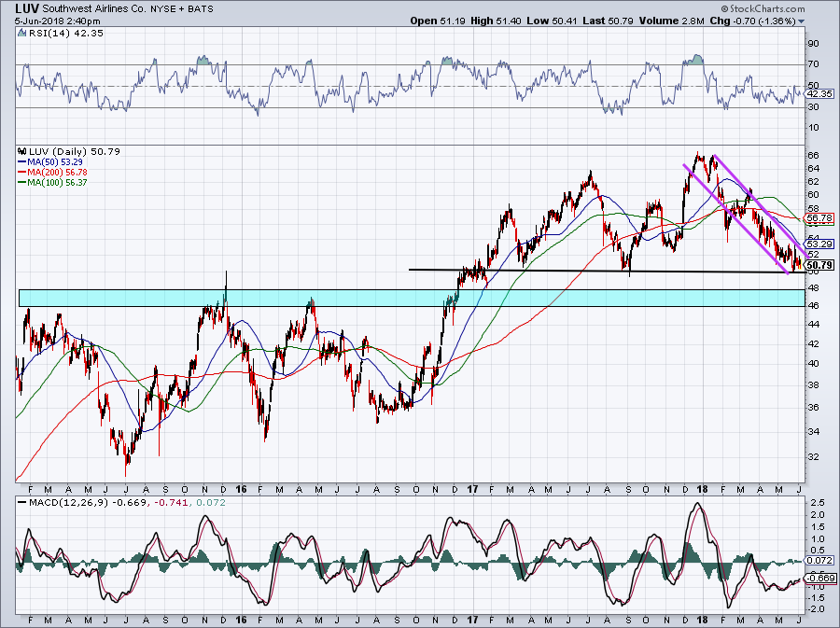The height and width of the screenshot is (628, 840).
Task: Click the cyan 46-48 support zone band
Action: (412, 299)
